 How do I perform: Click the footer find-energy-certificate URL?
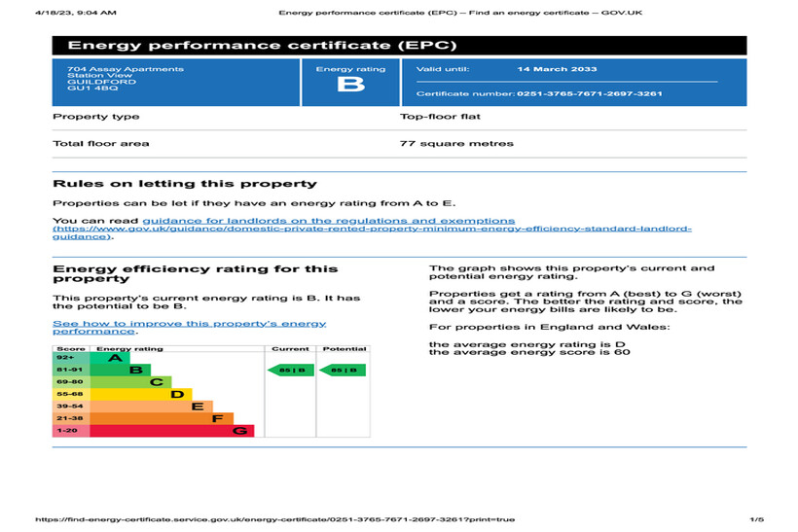(x=274, y=519)
